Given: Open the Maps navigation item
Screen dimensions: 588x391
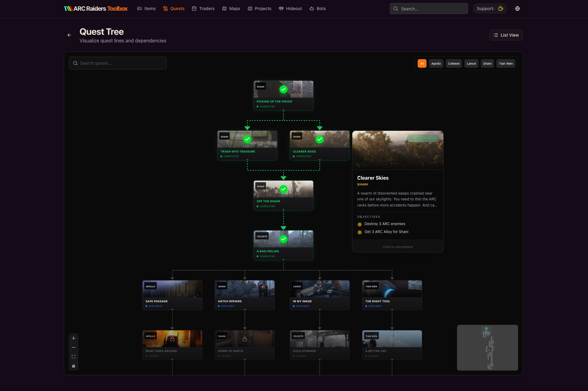Looking at the screenshot, I should (231, 9).
